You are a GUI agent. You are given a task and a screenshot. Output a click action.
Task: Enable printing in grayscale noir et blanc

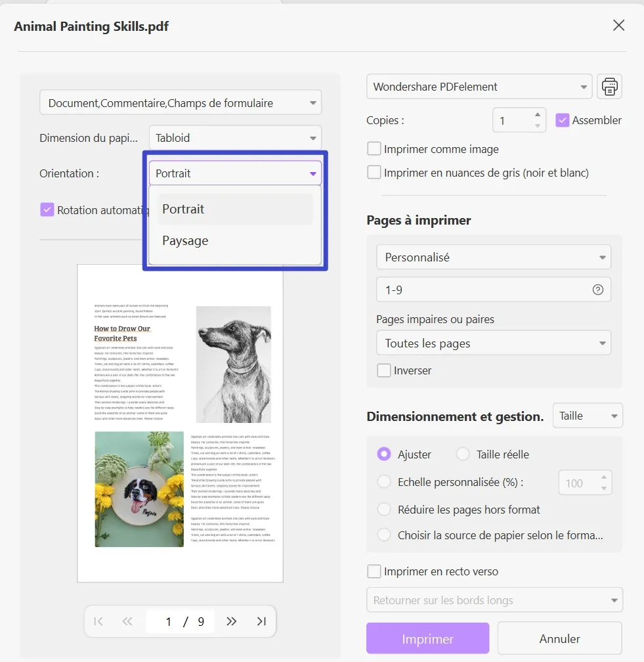[x=374, y=173]
